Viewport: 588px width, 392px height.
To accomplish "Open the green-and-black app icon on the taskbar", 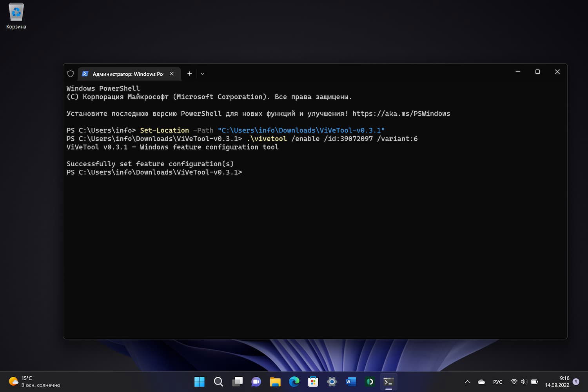I will click(370, 382).
